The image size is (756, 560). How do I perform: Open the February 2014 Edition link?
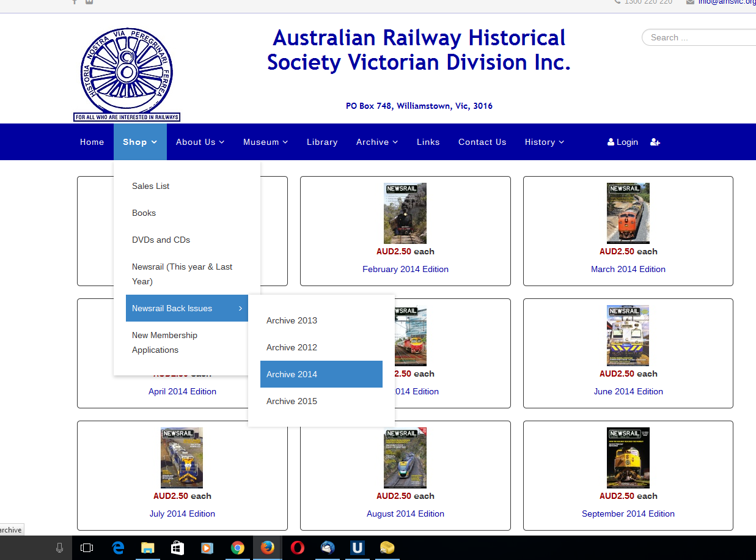[405, 269]
